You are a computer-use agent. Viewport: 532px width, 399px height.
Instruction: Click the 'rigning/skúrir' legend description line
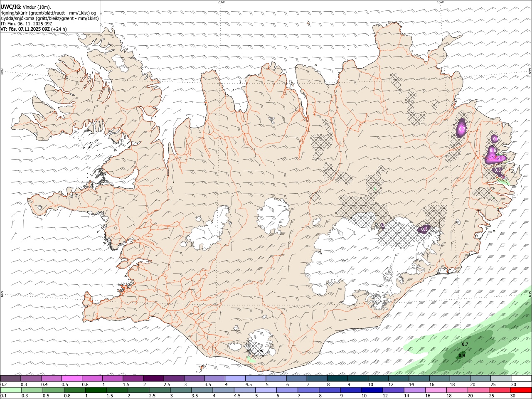[48, 13]
